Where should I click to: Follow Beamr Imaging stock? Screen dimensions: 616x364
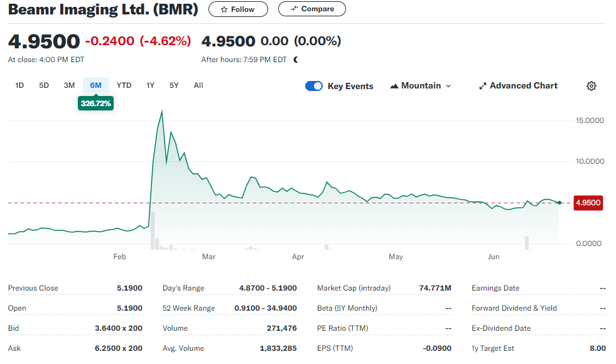click(238, 9)
